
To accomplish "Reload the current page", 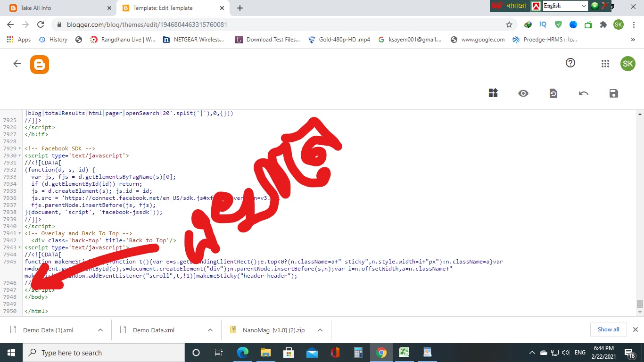I will 41,25.
